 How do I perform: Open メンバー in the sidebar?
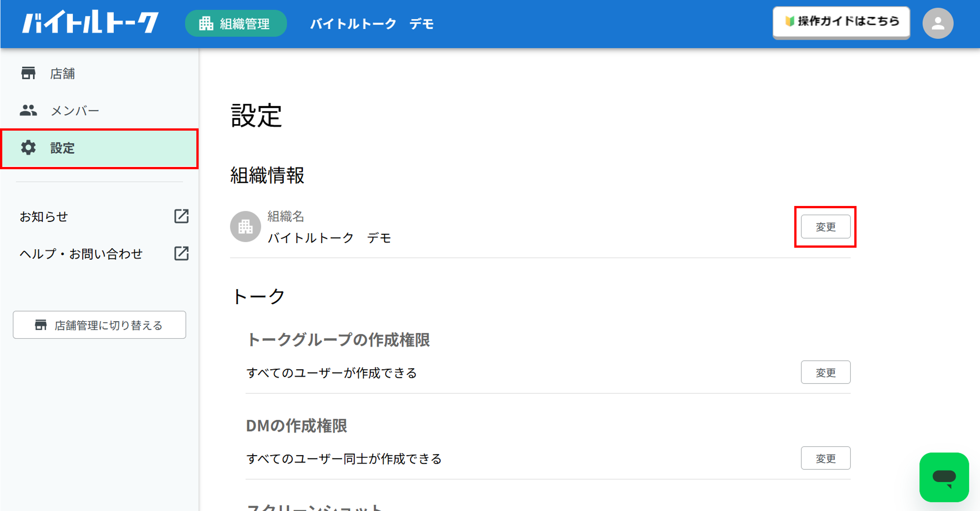99,111
